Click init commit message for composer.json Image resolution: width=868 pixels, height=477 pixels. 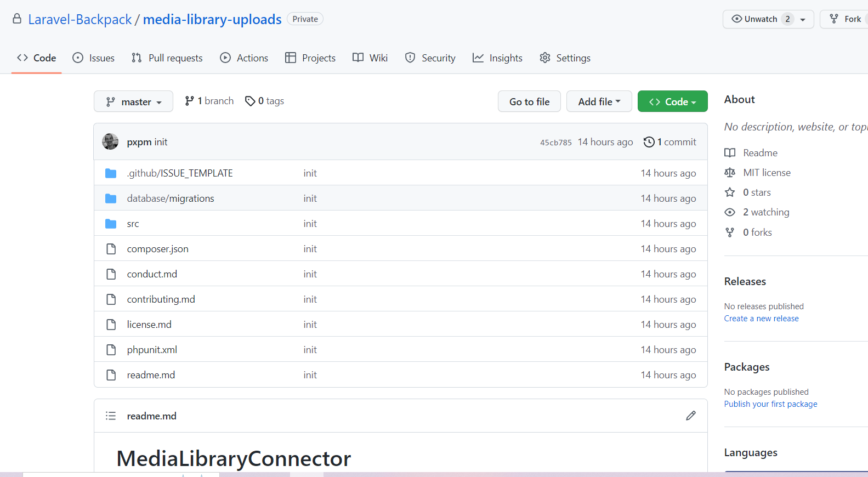coord(310,249)
